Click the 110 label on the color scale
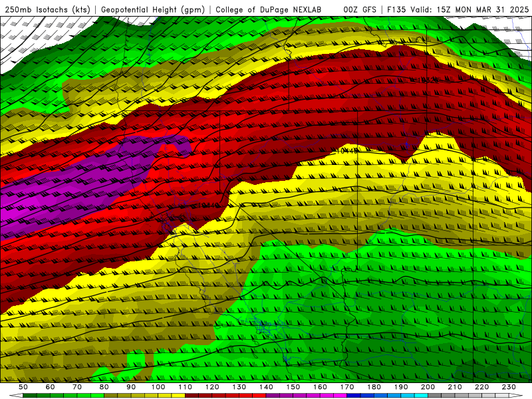Viewport: 532px width, 399px height. point(186,387)
